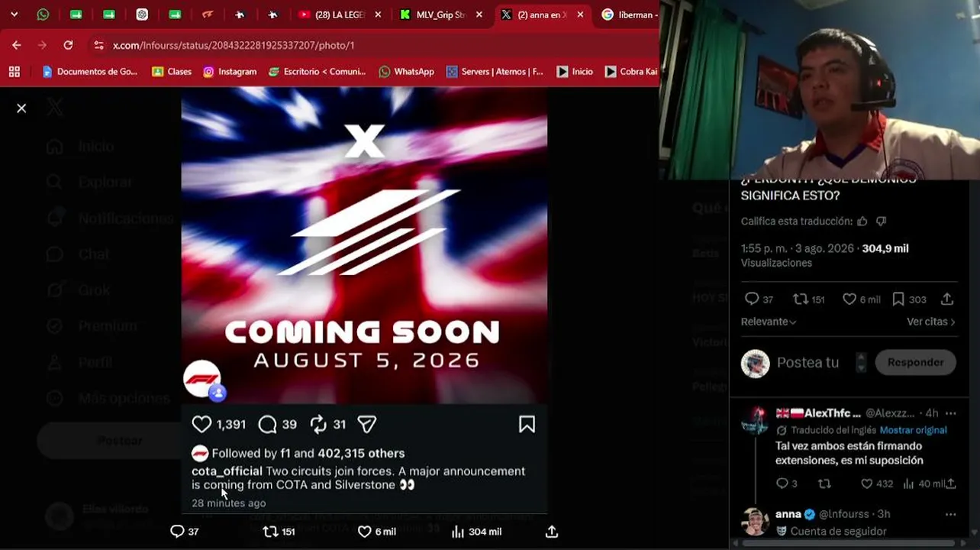The height and width of the screenshot is (550, 980).
Task: Close the photo viewer with the X
Action: pos(21,108)
